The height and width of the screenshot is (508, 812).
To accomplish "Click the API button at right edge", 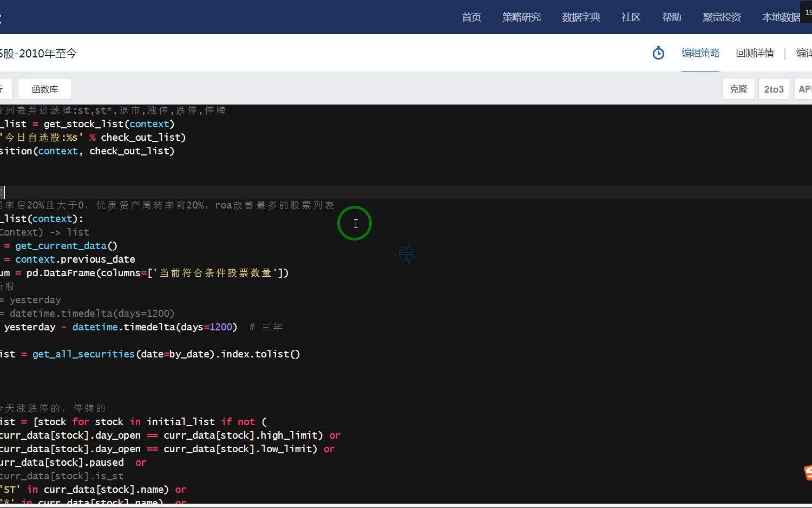I will 804,89.
